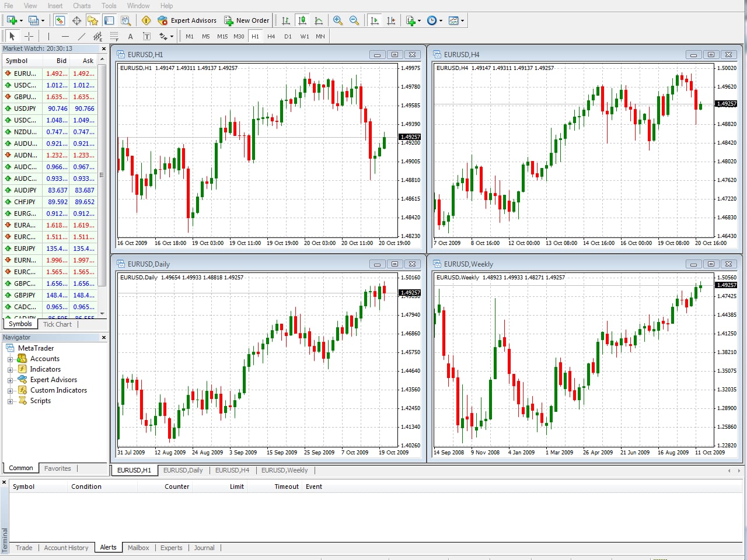Image resolution: width=747 pixels, height=560 pixels.
Task: Select the Crosshair tool
Action: click(x=29, y=36)
